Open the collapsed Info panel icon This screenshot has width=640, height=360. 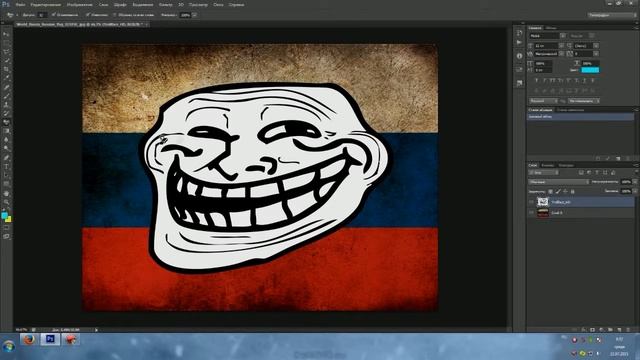519,56
